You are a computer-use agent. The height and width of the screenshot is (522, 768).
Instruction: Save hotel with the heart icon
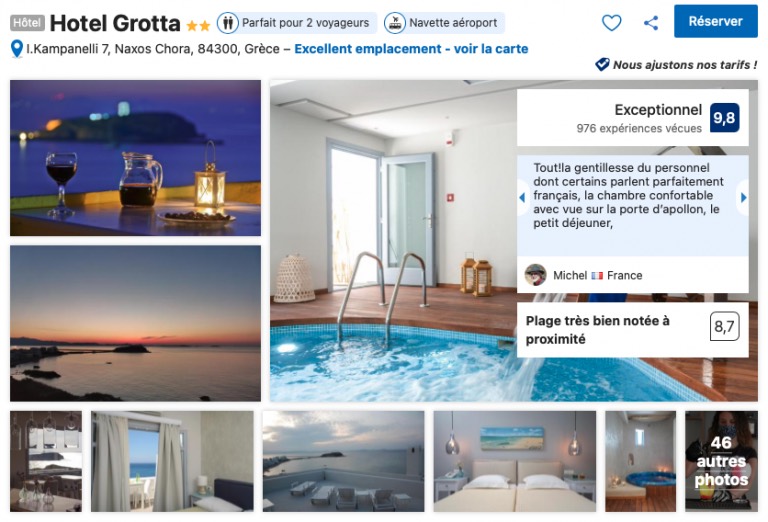[611, 23]
